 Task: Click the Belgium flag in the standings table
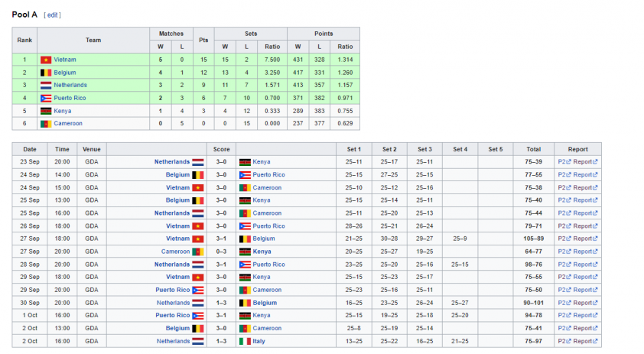[x=46, y=73]
